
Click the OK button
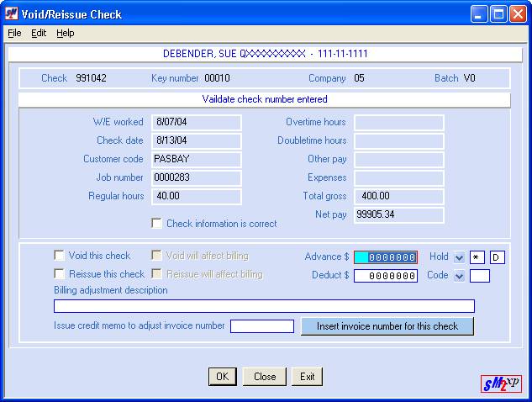click(223, 377)
